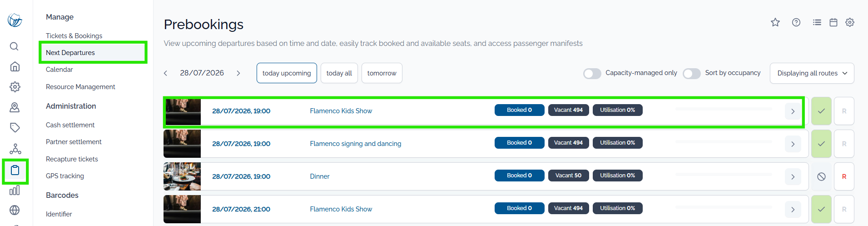Switch to list view icon
Screen dimensions: 868x226
point(817,22)
